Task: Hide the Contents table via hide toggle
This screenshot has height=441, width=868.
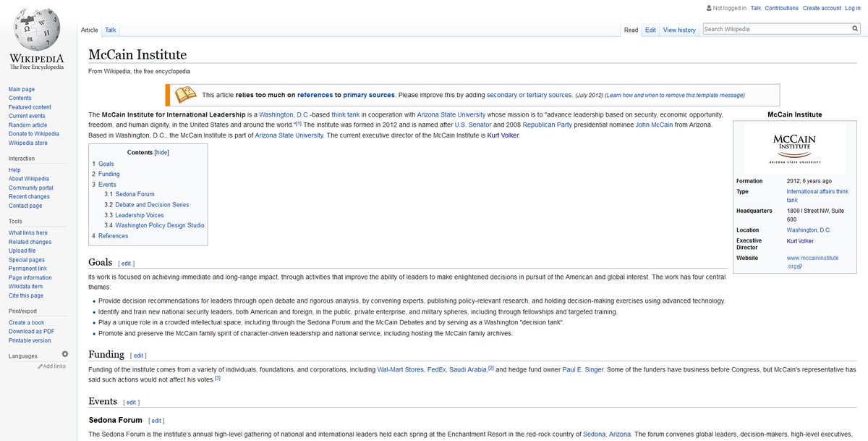Action: point(161,153)
